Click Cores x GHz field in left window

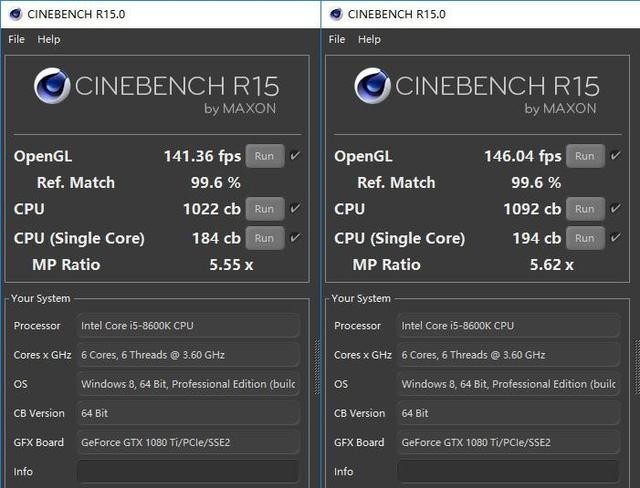pos(188,355)
